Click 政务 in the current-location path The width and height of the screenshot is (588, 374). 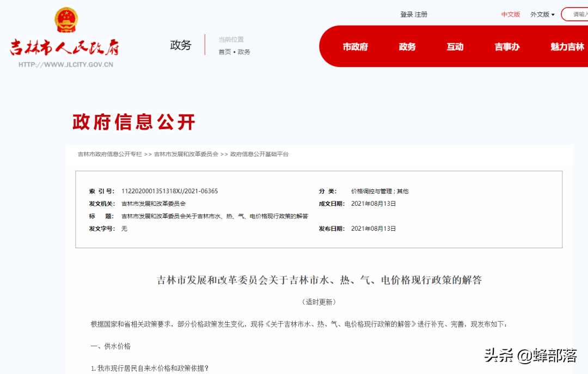(244, 52)
